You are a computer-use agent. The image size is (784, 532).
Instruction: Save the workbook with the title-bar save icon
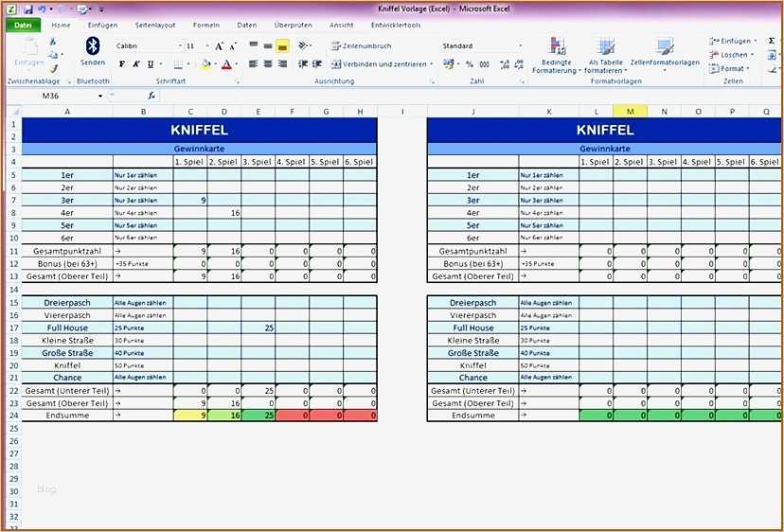[28, 9]
